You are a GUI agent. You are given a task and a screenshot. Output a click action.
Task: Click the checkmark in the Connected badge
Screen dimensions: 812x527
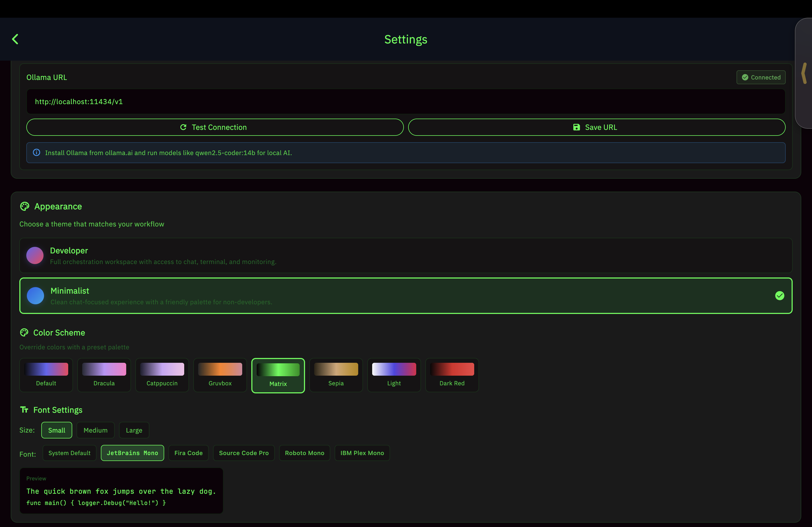tap(745, 77)
